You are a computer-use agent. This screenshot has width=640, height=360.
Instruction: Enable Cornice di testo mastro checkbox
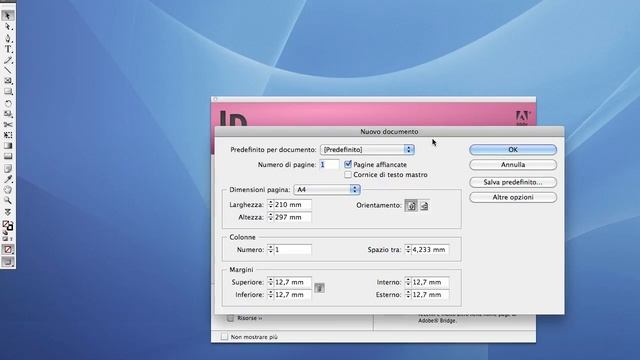[x=348, y=175]
